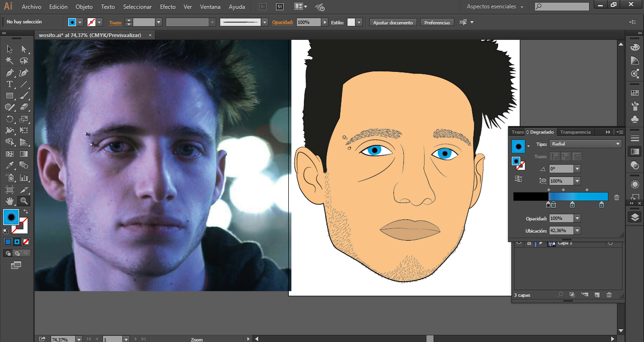The width and height of the screenshot is (644, 342).
Task: Select the Blend tool
Action: [24, 165]
